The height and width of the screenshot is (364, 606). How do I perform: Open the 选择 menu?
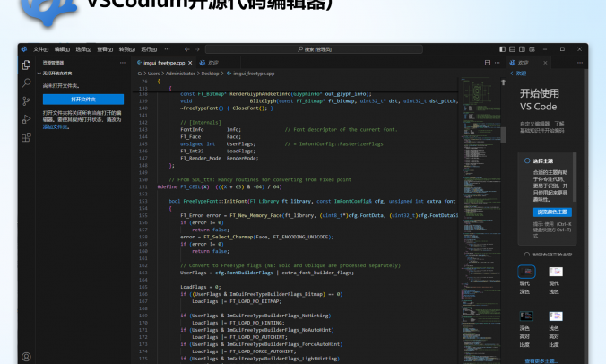click(83, 49)
